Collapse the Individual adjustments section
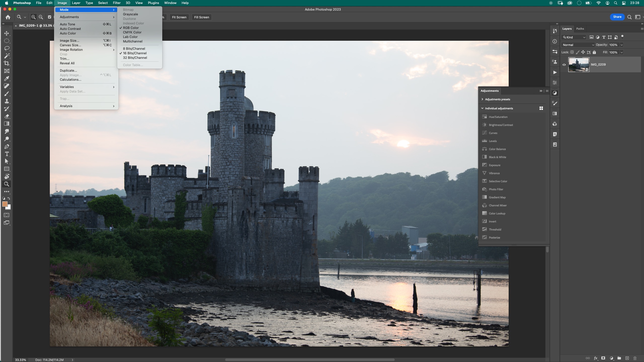The height and width of the screenshot is (362, 644). (483, 108)
